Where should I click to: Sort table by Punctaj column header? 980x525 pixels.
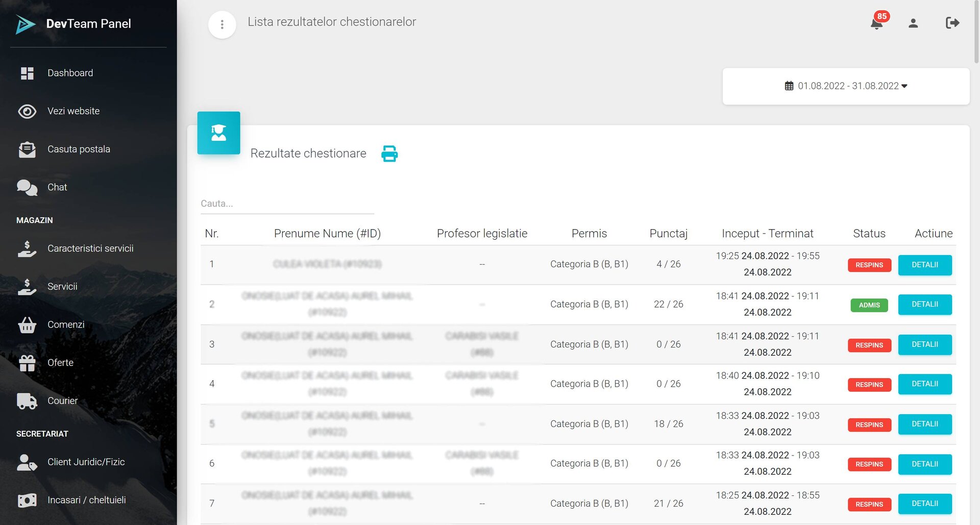coord(668,234)
